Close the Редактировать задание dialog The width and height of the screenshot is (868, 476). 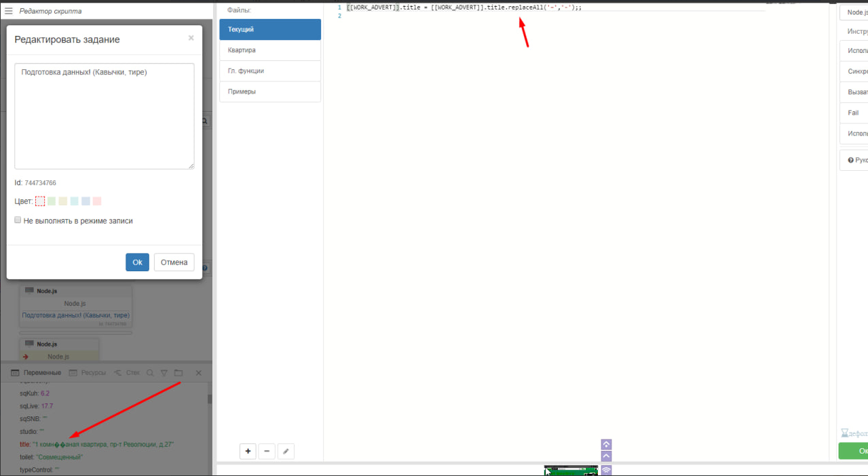(x=191, y=38)
